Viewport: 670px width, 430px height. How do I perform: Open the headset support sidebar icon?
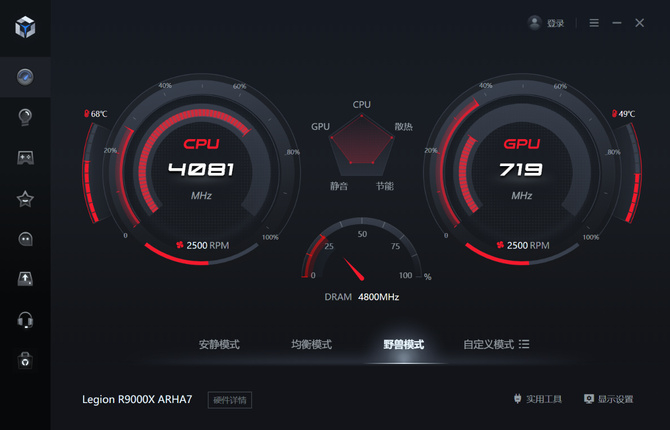[25, 320]
